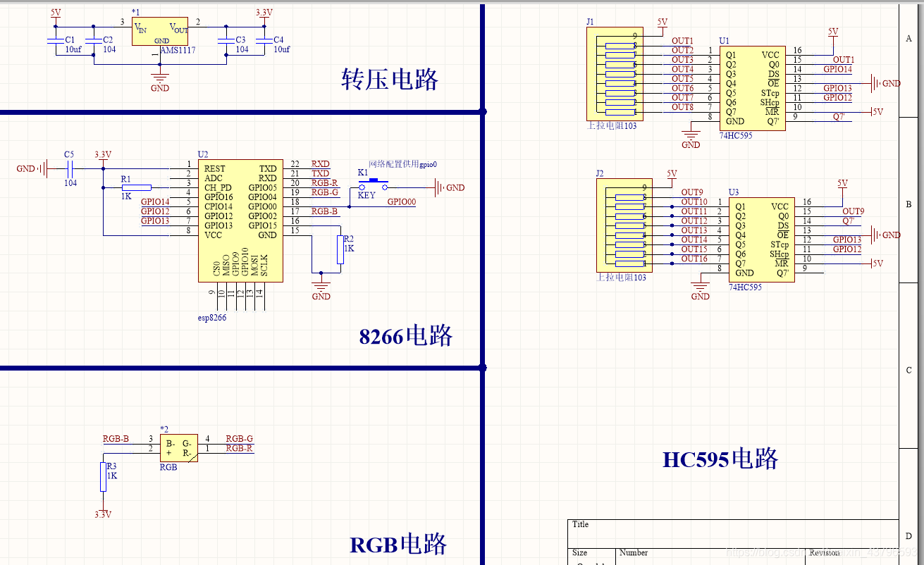Click 上拉电阻103 label under J1
This screenshot has height=565, width=924.
click(612, 125)
